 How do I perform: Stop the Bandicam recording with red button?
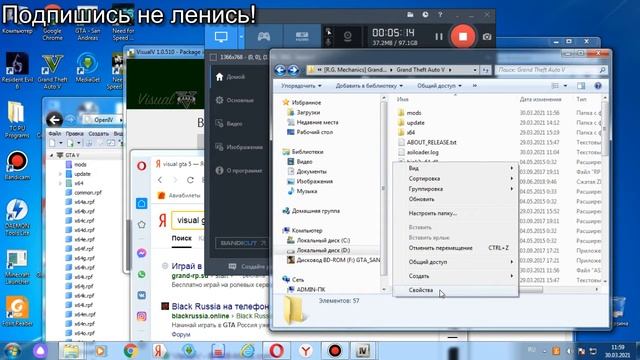click(x=462, y=36)
